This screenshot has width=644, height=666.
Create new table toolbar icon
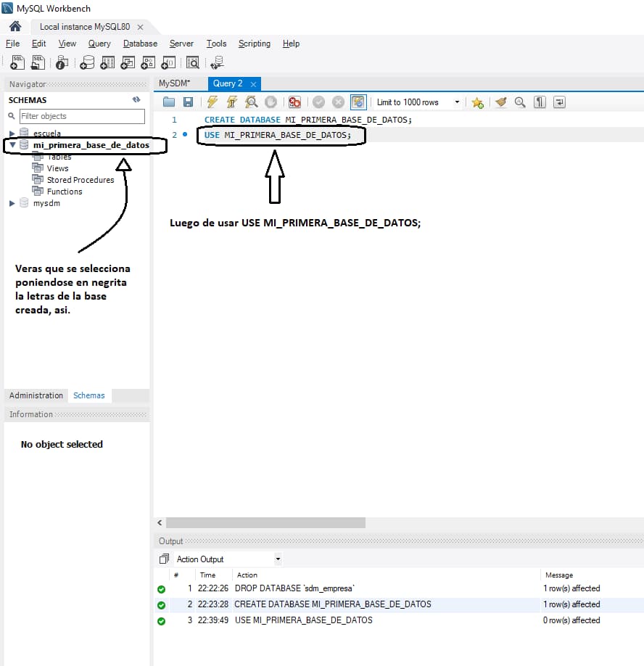click(107, 62)
